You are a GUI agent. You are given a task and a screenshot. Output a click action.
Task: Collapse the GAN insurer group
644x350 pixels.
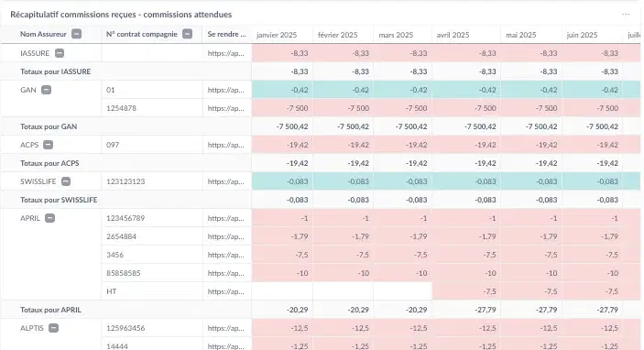[x=47, y=90]
